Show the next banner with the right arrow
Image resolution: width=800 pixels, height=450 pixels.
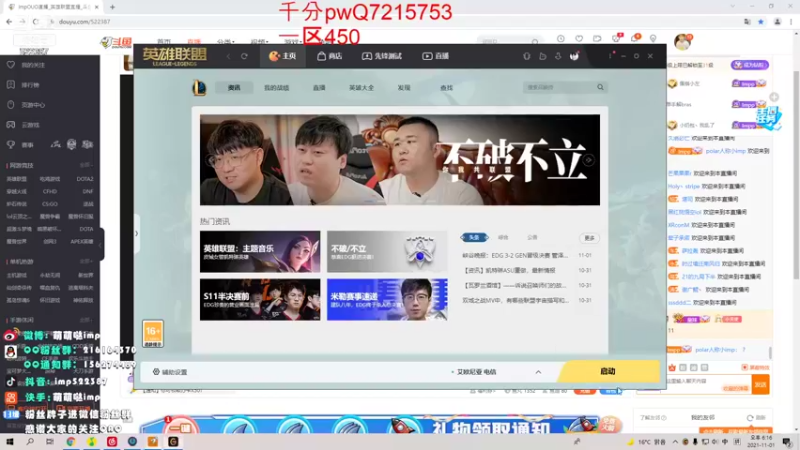coord(589,160)
